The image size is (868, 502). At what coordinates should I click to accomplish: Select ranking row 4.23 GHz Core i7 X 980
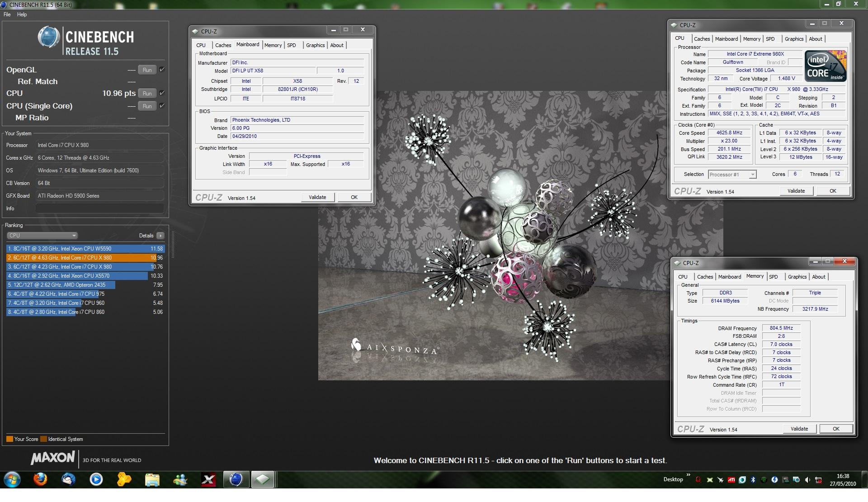(x=85, y=267)
